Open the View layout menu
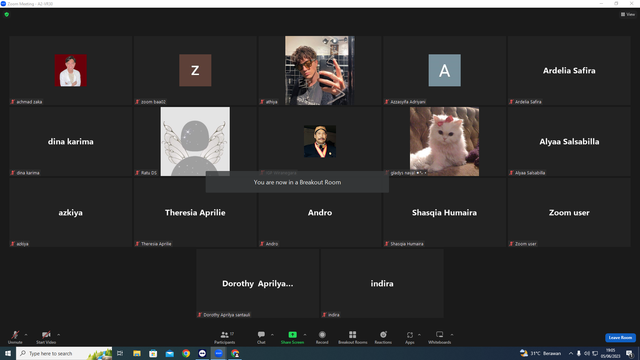 pos(628,14)
